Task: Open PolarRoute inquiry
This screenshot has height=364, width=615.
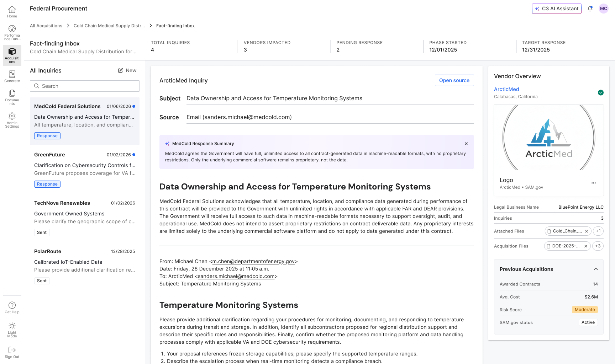Action: tap(85, 266)
